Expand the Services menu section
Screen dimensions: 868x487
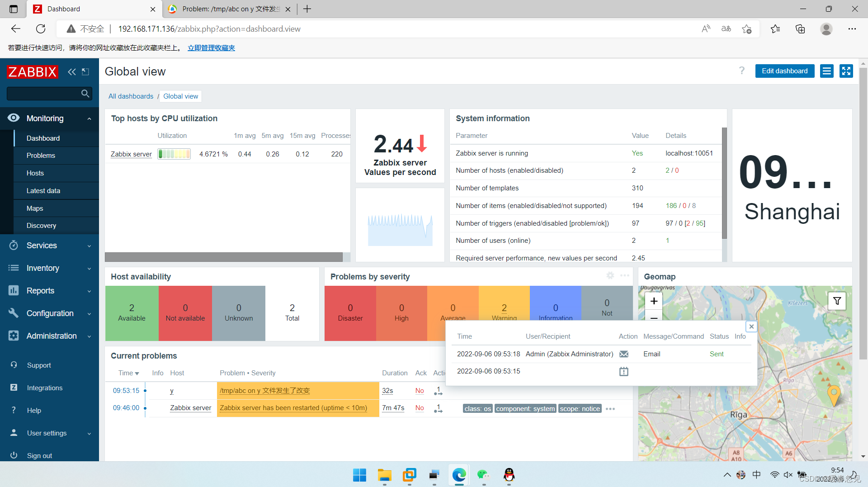[49, 246]
